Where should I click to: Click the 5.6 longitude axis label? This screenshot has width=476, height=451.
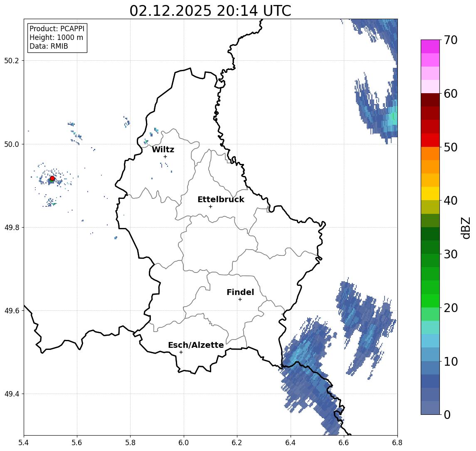77,443
